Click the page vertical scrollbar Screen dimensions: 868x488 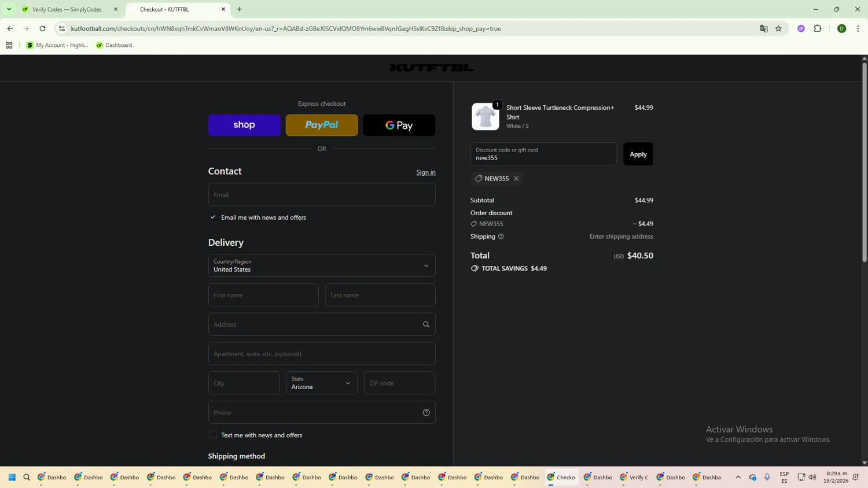(x=865, y=162)
